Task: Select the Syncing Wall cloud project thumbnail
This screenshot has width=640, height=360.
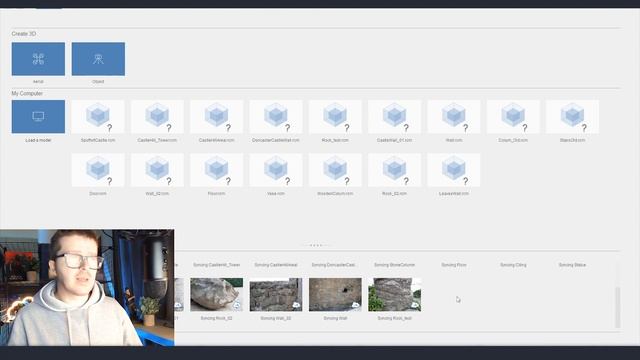Action: point(335,295)
